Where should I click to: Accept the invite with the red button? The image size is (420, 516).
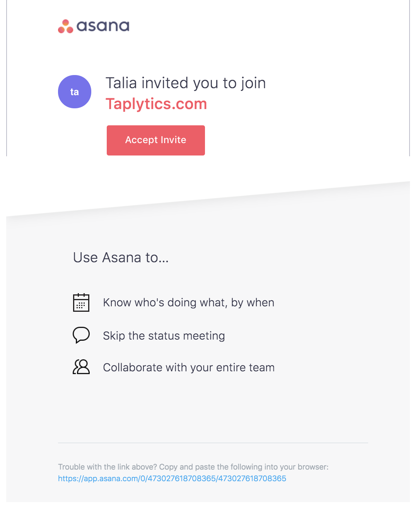pos(156,140)
